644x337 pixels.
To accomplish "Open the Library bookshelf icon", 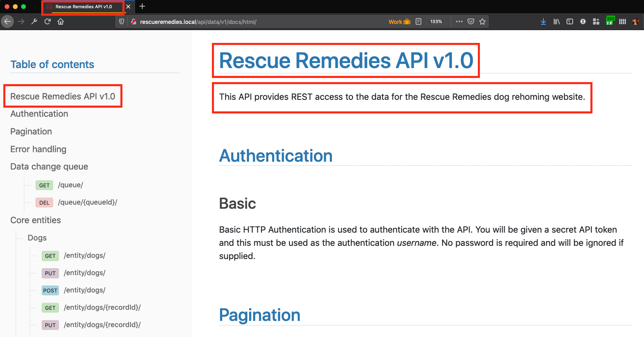I will tap(557, 21).
